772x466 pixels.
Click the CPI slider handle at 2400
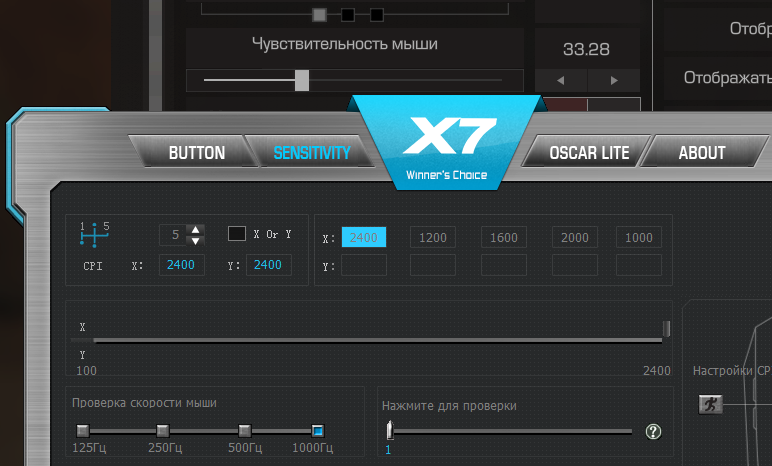[666, 329]
